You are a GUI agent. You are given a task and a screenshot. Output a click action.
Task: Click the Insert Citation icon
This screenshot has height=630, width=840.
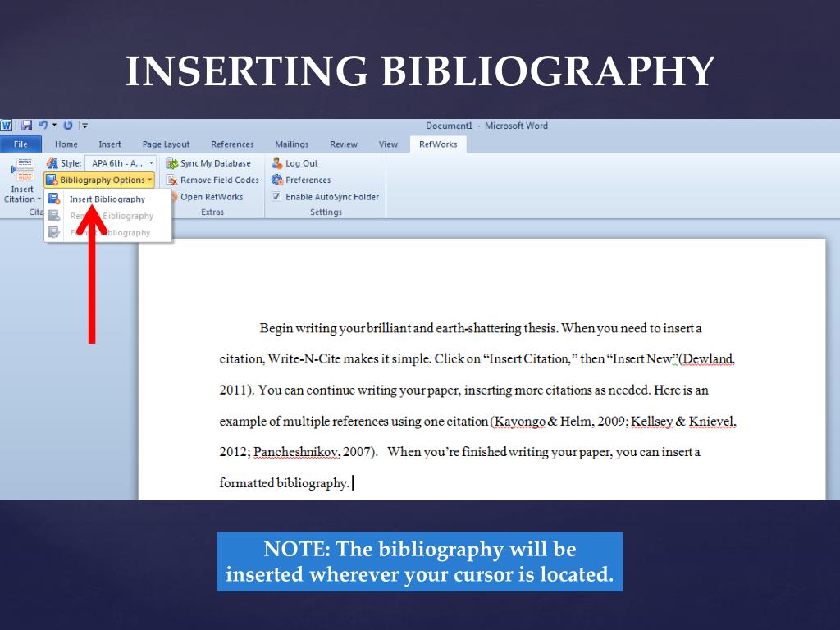[x=22, y=170]
